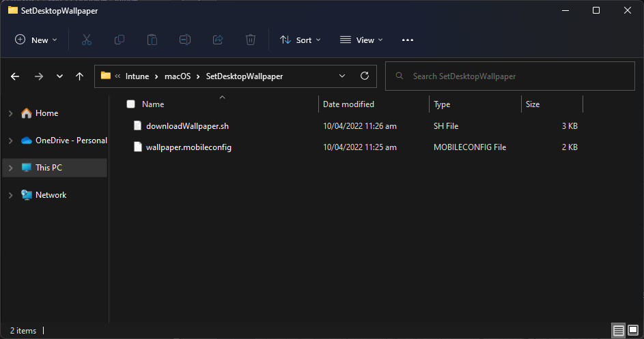The width and height of the screenshot is (644, 339).
Task: Minimize the SetDesktopWallpaper window
Action: click(x=565, y=10)
